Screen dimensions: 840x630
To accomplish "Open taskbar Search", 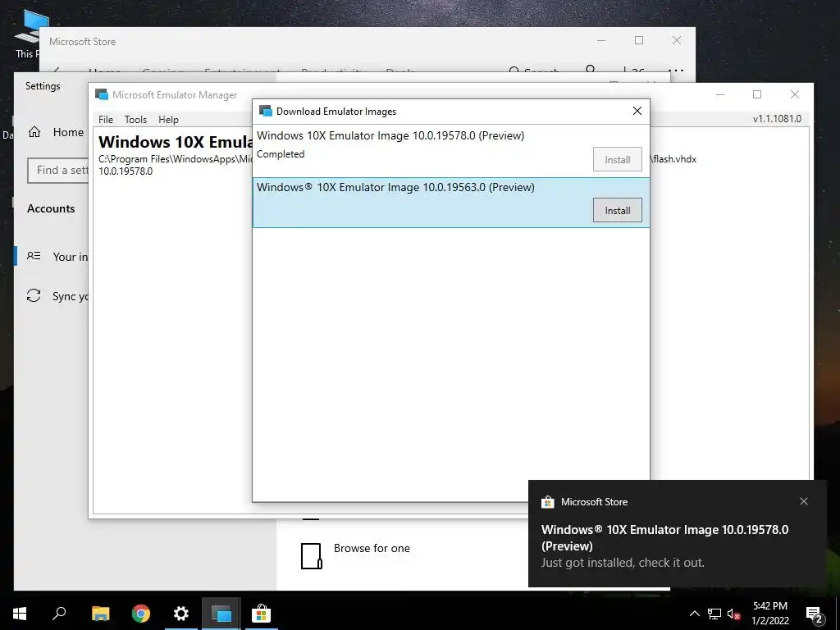I will click(59, 614).
